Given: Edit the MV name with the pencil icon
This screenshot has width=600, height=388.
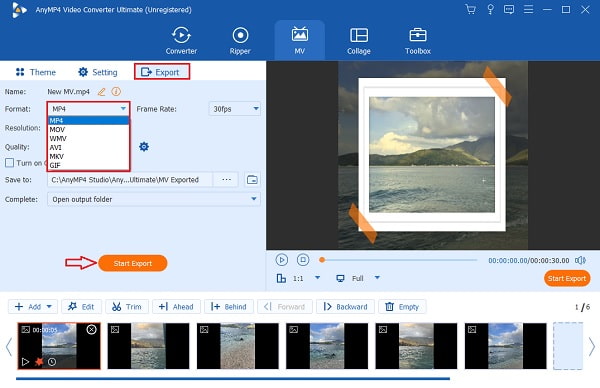Looking at the screenshot, I should point(101,92).
